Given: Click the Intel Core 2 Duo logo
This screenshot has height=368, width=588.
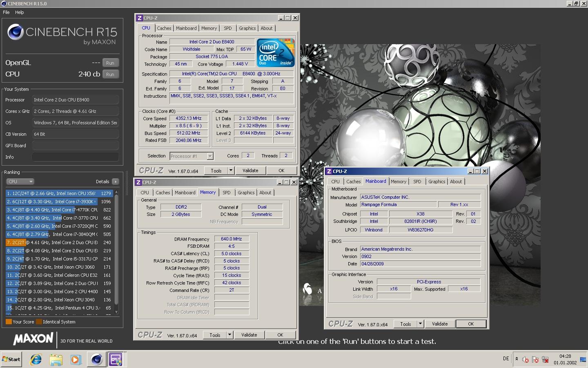Looking at the screenshot, I should click(x=276, y=52).
